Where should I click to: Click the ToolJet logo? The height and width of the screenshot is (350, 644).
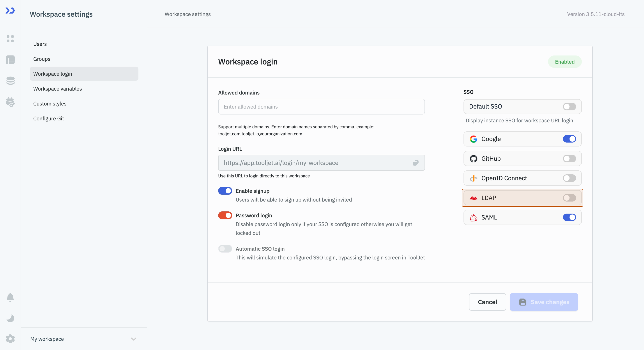coord(10,11)
